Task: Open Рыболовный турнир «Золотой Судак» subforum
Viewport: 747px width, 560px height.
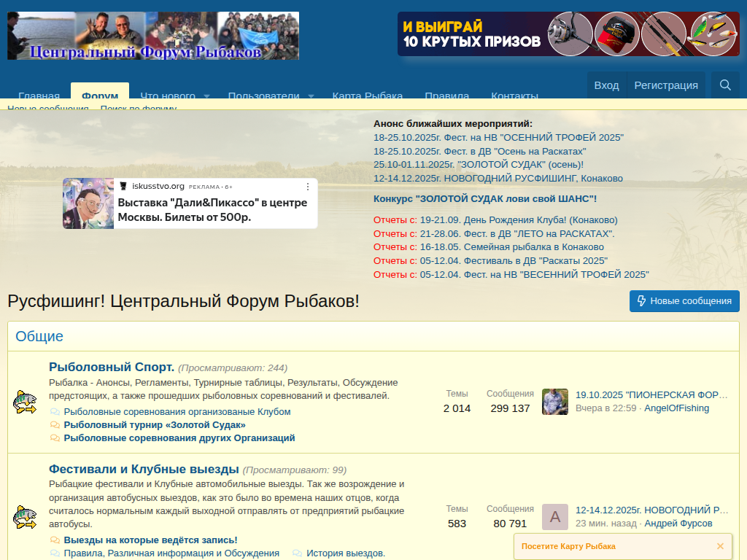Action: [155, 424]
